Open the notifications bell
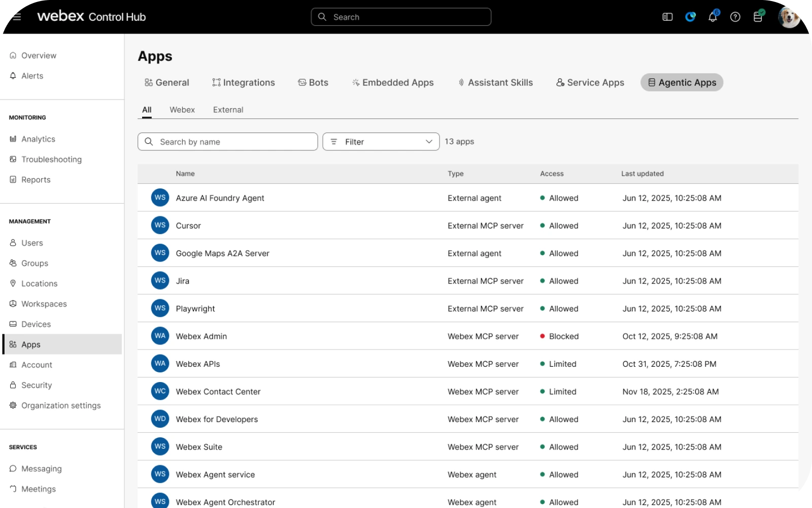 (713, 16)
